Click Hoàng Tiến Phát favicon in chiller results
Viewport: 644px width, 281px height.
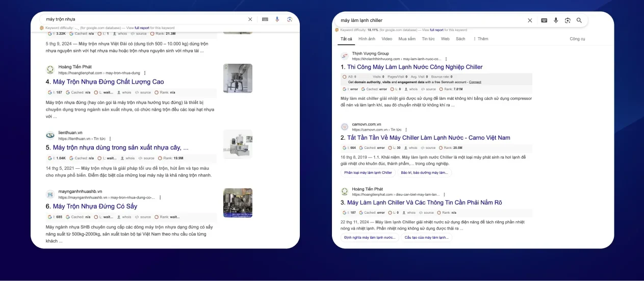tap(345, 192)
